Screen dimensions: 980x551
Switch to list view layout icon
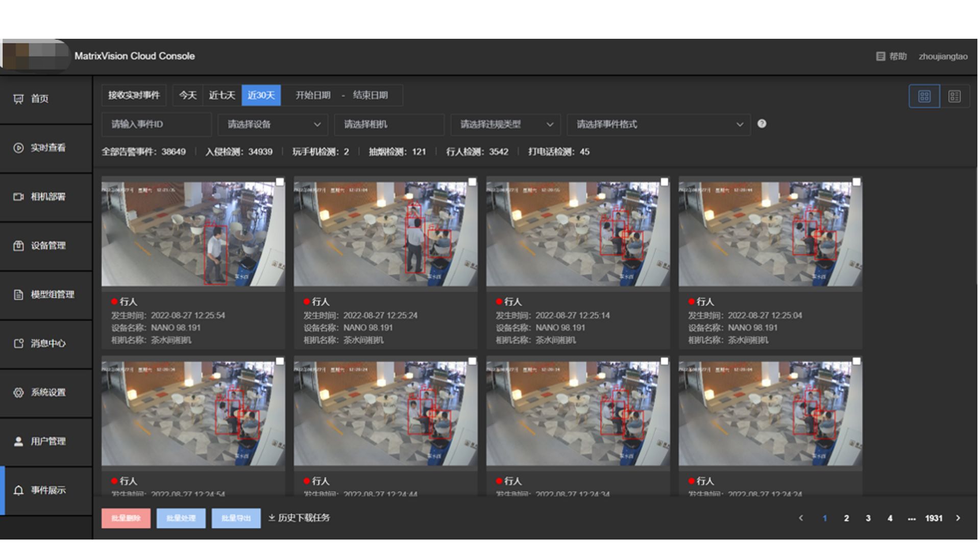(x=954, y=96)
